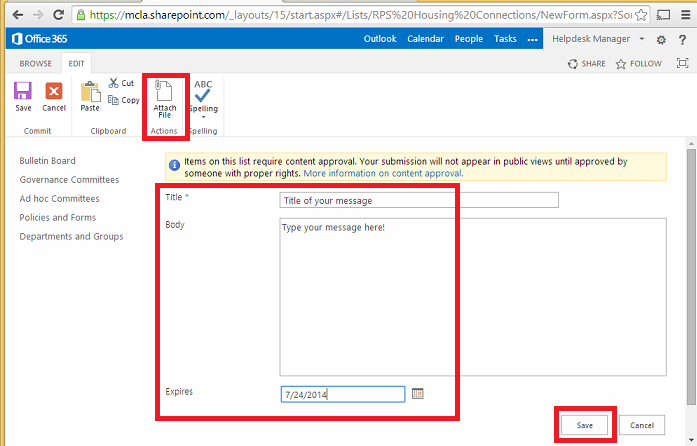Open the more apps ellipsis menu

533,40
